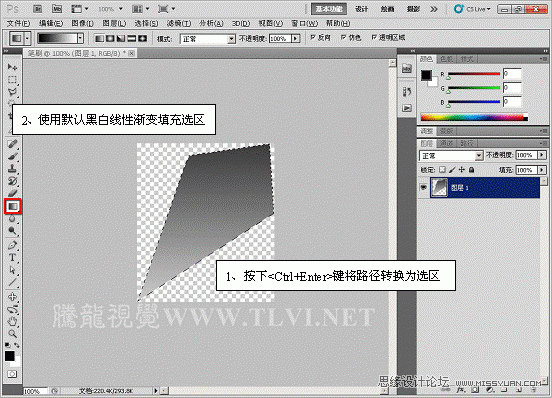Switch to 绘画 workspace
The image size is (552, 398).
(387, 9)
